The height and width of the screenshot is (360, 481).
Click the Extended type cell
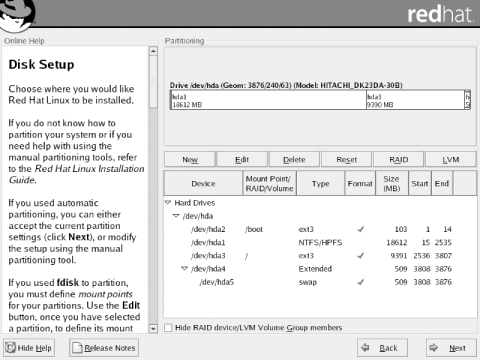pyautogui.click(x=315, y=269)
